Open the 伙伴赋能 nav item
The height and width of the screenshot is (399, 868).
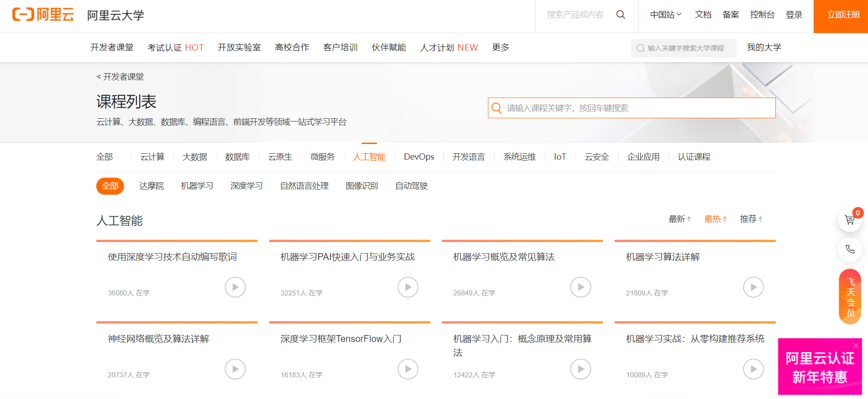pos(389,47)
